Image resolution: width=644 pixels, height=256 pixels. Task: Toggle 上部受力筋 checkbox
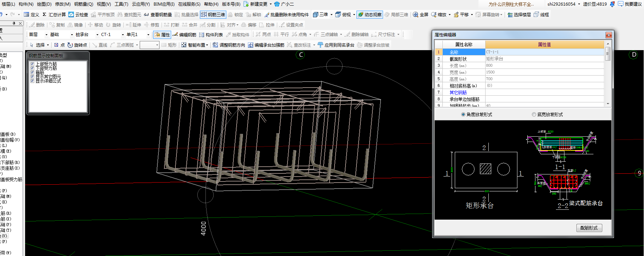click(x=33, y=64)
